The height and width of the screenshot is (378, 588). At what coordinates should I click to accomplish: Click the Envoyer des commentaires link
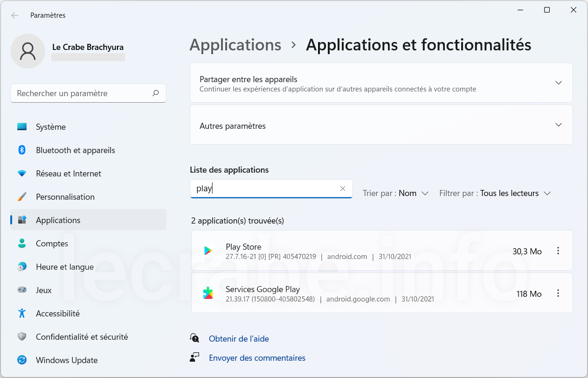(257, 358)
